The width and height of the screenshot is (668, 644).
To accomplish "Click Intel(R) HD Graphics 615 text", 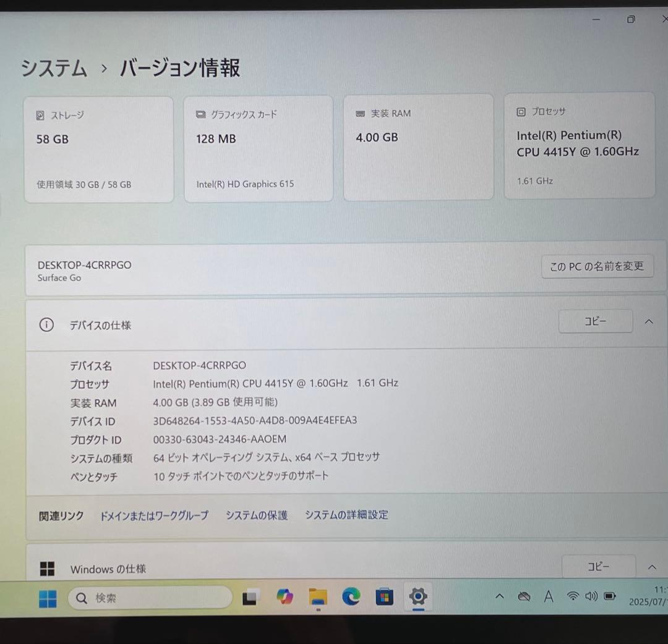I will pos(245,184).
